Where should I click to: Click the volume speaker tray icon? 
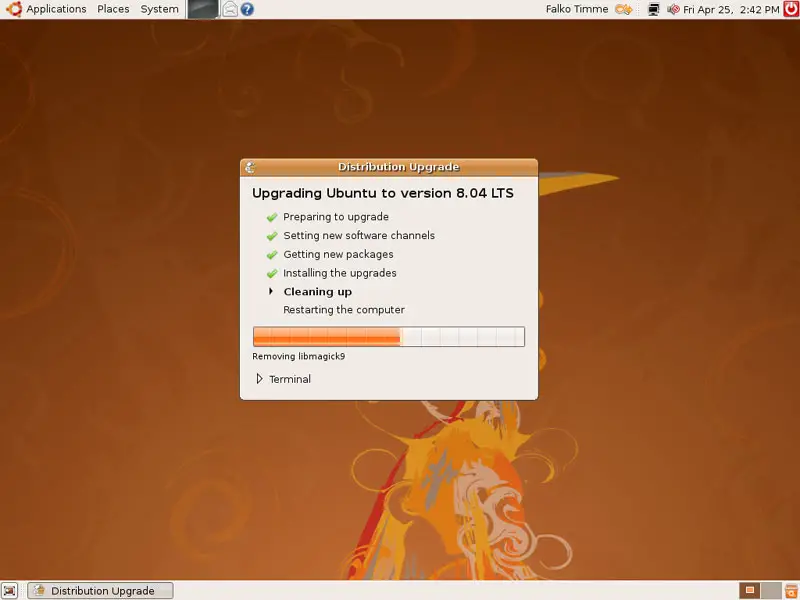coord(673,9)
